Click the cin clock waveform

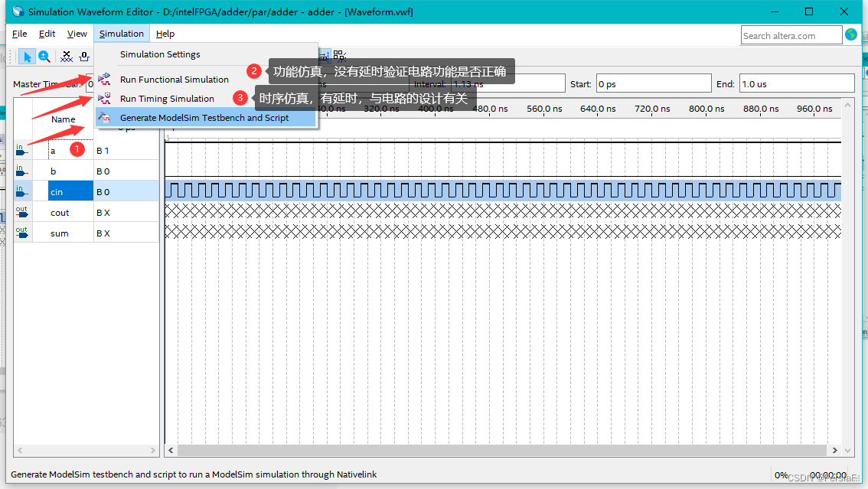tap(503, 191)
